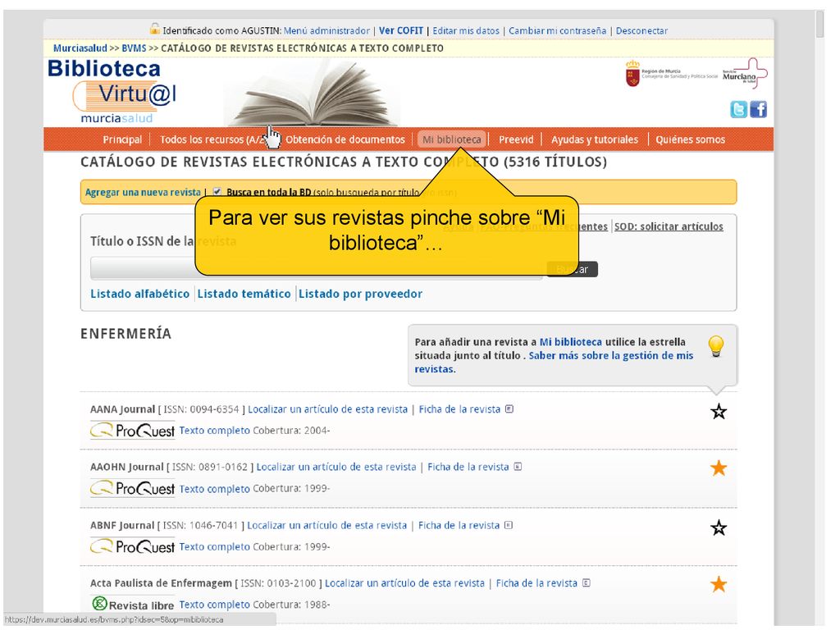Click Cambiar mi contraseña link
This screenshot has width=840, height=630.
[x=558, y=30]
